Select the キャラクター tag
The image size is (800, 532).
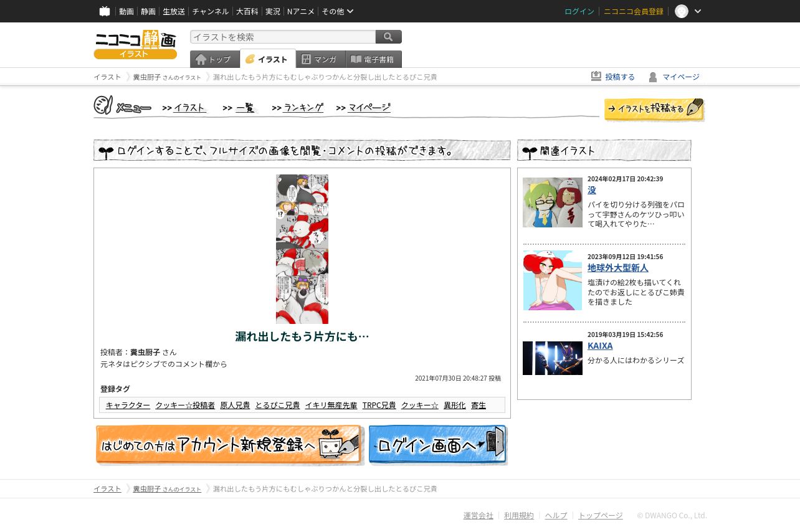pyautogui.click(x=128, y=405)
